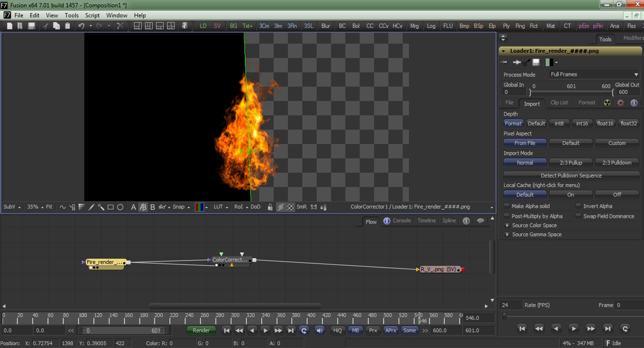Image resolution: width=644 pixels, height=348 pixels.
Task: Open the radioactive icon tab in Loader1
Action: (x=607, y=103)
